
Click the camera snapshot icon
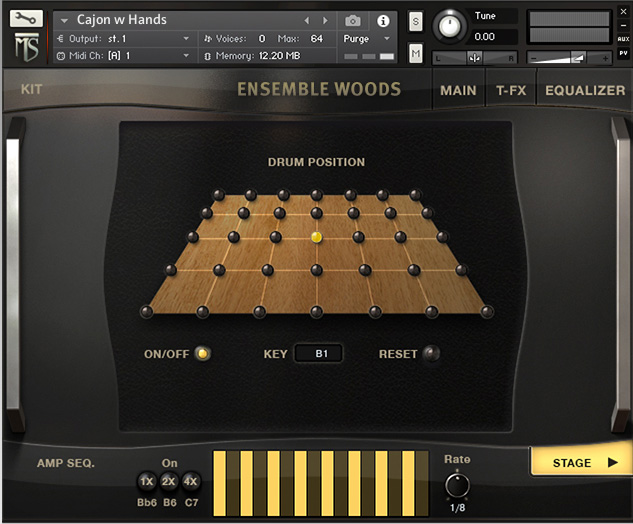pos(353,21)
